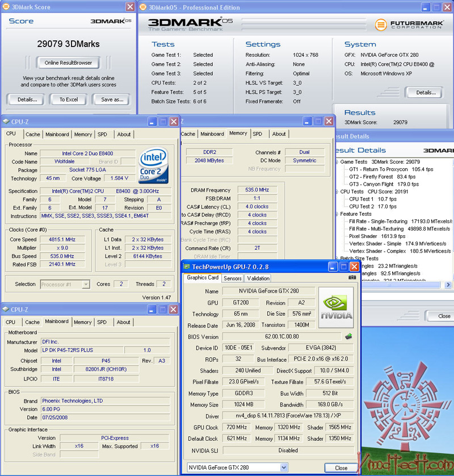The height and width of the screenshot is (476, 454).
Task: Switch to Sensors tab in GPU-Z
Action: click(x=233, y=278)
